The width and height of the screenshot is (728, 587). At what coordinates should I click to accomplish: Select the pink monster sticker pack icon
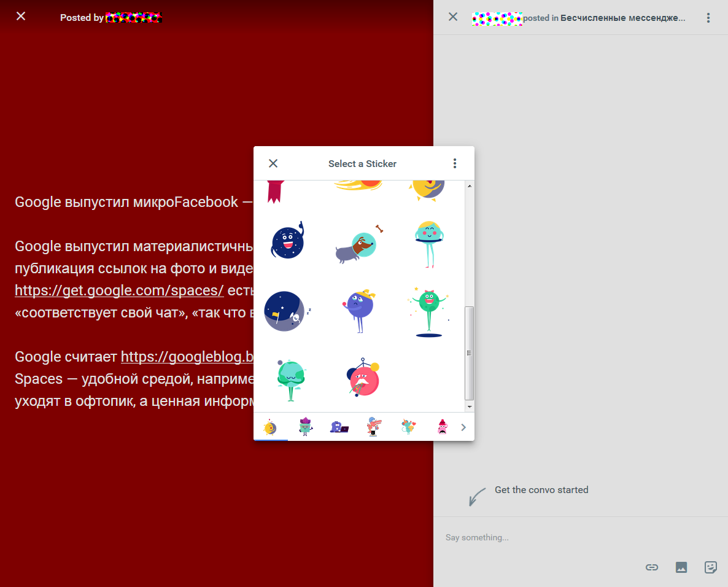point(443,426)
